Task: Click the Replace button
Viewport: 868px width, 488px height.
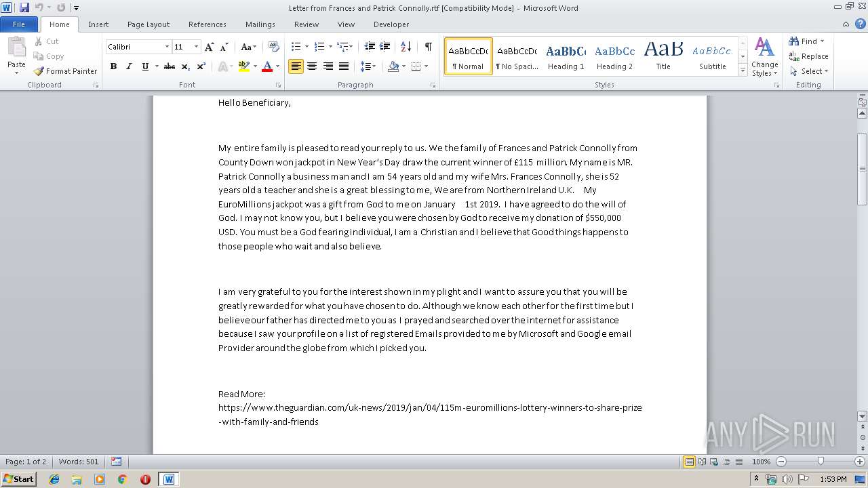Action: pyautogui.click(x=808, y=56)
